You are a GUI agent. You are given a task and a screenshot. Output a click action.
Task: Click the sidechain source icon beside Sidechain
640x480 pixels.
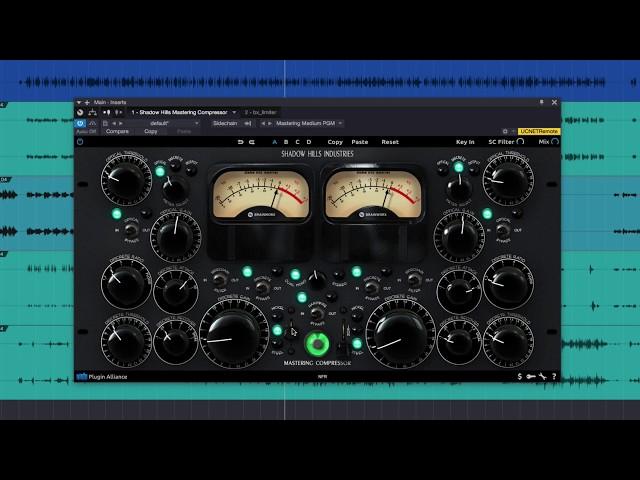tap(248, 123)
